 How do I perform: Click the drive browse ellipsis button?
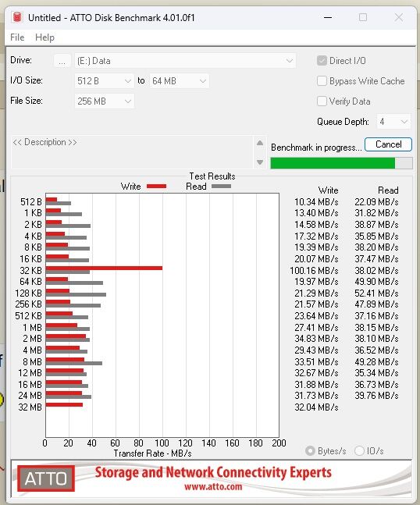pos(62,61)
